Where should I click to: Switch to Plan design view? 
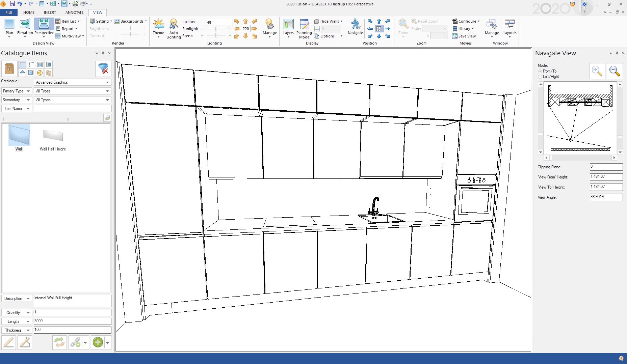(x=9, y=27)
